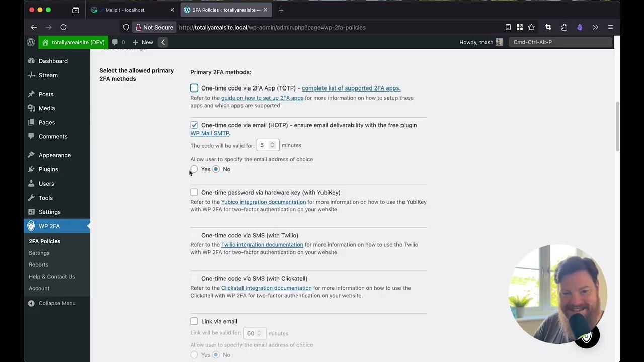Image resolution: width=644 pixels, height=362 pixels.
Task: Click the Collapse Menu arrow icon
Action: click(31, 303)
